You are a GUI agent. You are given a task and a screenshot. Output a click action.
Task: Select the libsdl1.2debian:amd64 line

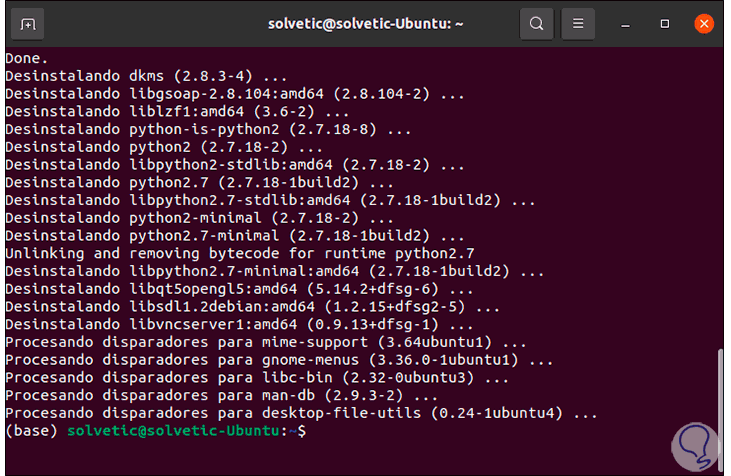pos(252,306)
